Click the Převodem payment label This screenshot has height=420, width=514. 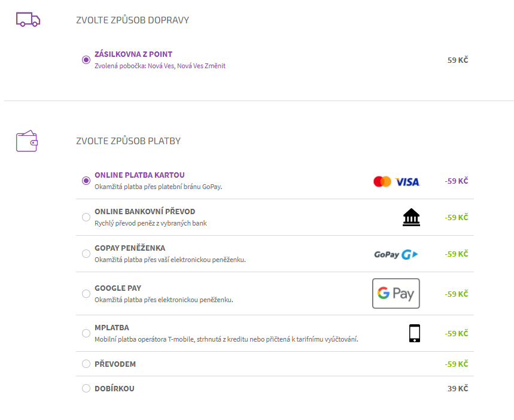coord(115,364)
